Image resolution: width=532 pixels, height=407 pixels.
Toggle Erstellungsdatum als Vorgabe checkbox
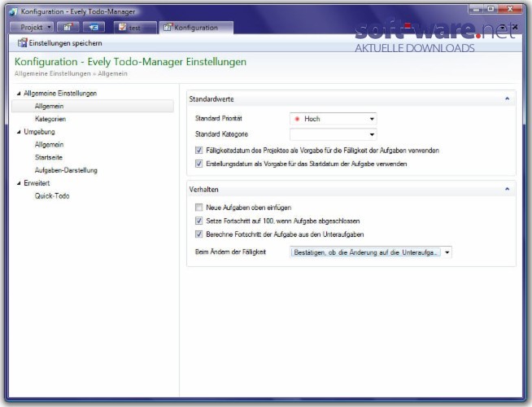tap(198, 164)
